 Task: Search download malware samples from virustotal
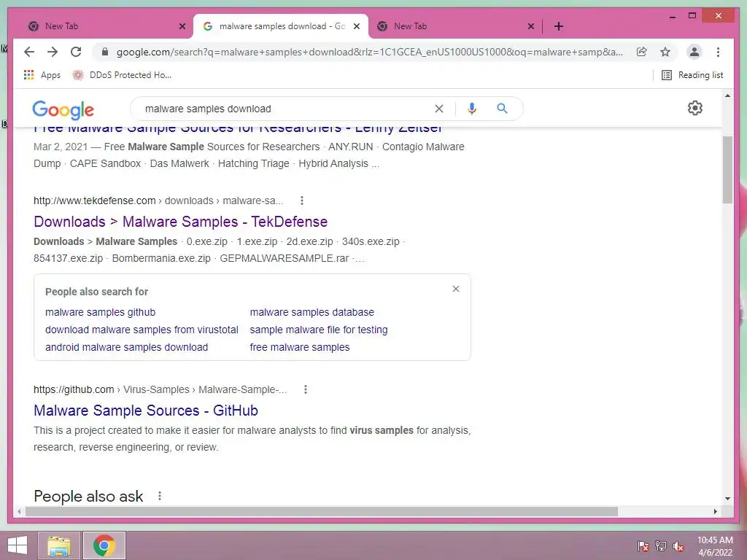[142, 330]
